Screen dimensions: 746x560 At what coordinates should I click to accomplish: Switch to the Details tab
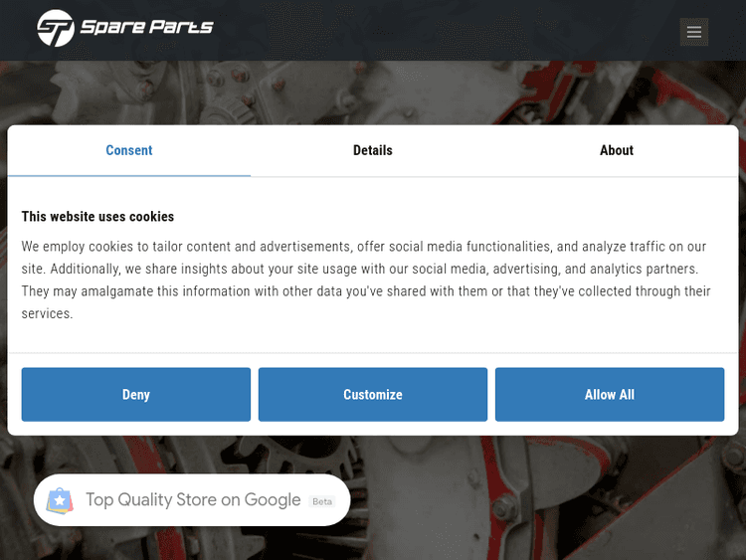click(x=373, y=150)
